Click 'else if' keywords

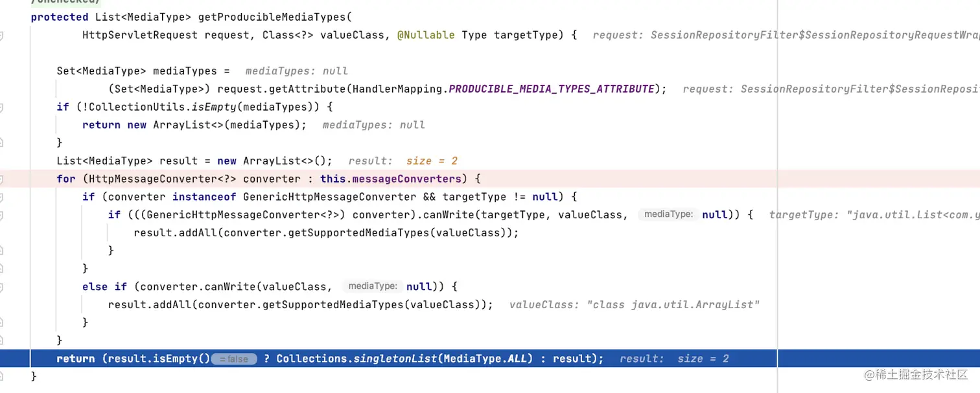[x=105, y=286]
